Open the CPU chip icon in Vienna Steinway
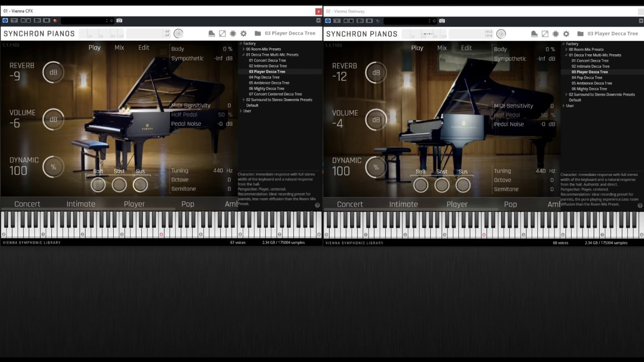The image size is (644, 362). click(555, 34)
